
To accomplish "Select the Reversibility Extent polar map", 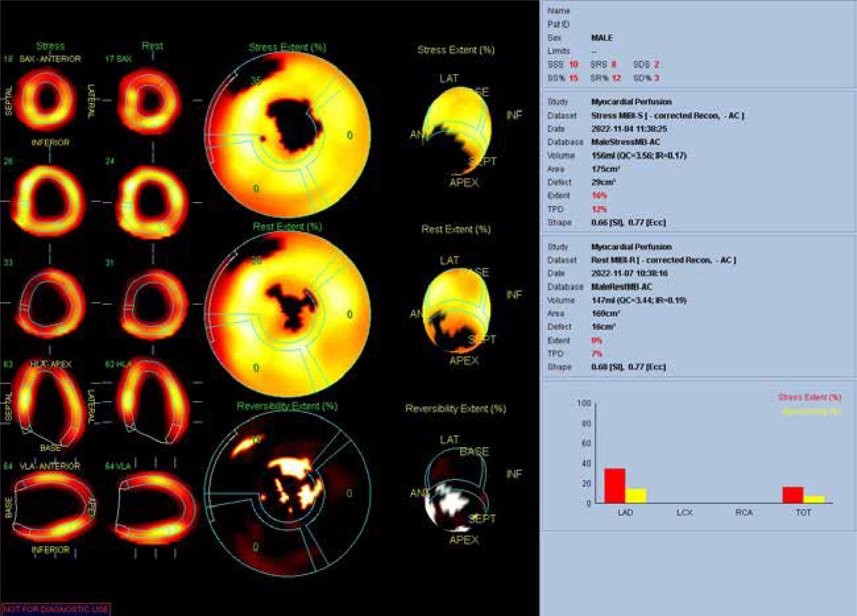I will coord(288,493).
